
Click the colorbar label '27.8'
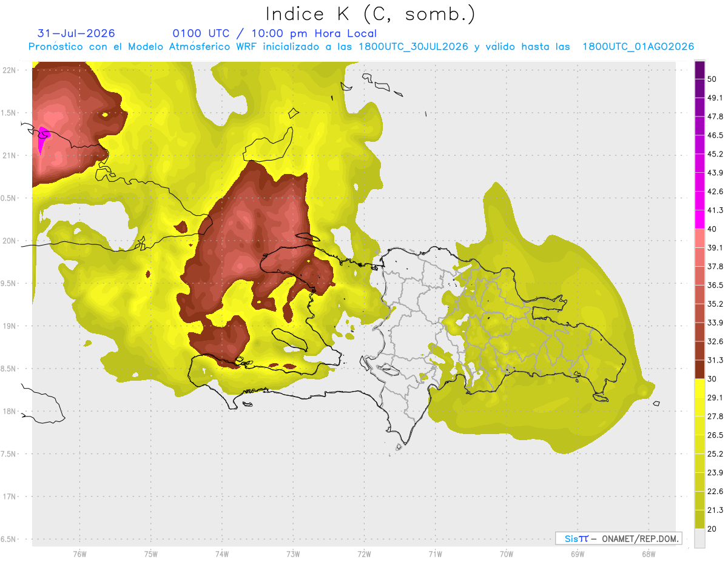pos(715,416)
